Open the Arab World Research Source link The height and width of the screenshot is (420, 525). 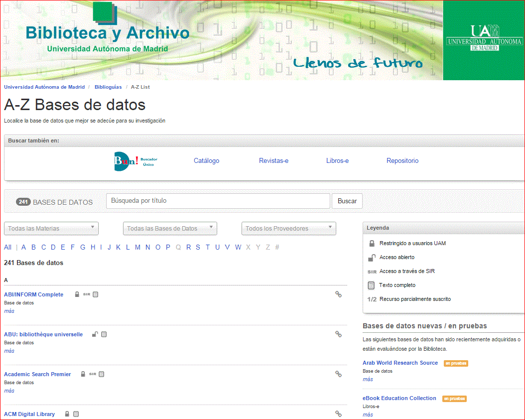click(x=400, y=363)
